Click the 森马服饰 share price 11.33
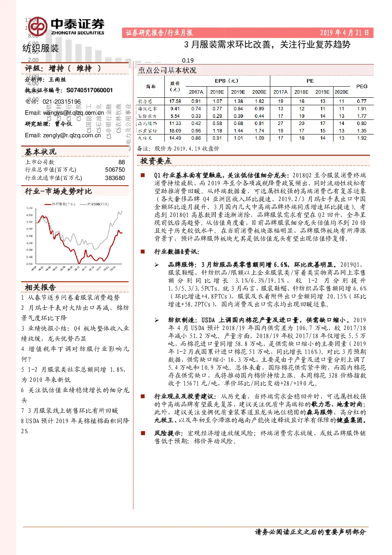The width and height of the screenshot is (392, 555). pyautogui.click(x=175, y=123)
